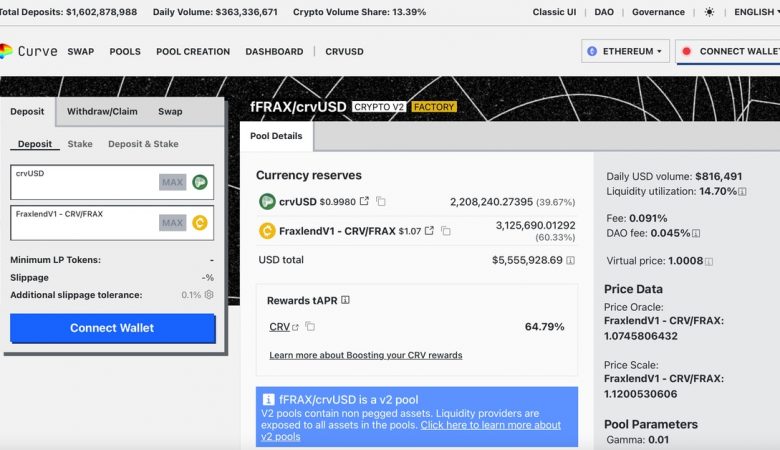Click the crvUSD reserve amount 2,208,240.27395

(491, 201)
